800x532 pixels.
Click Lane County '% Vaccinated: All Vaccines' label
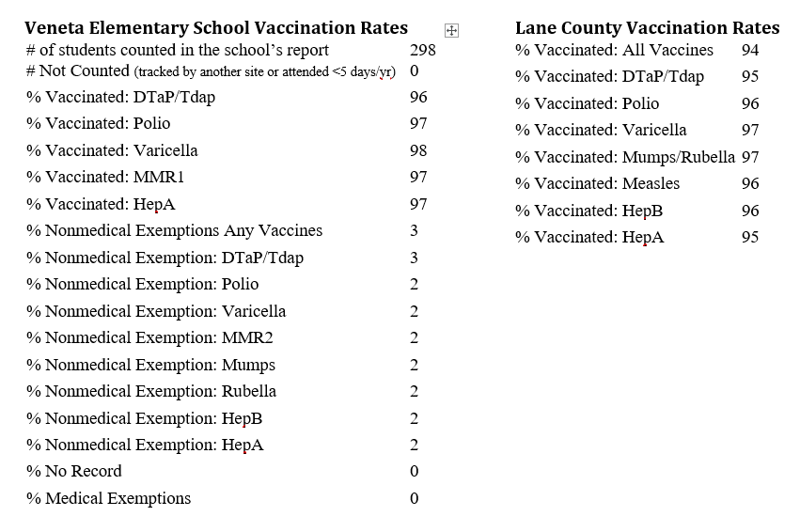614,51
